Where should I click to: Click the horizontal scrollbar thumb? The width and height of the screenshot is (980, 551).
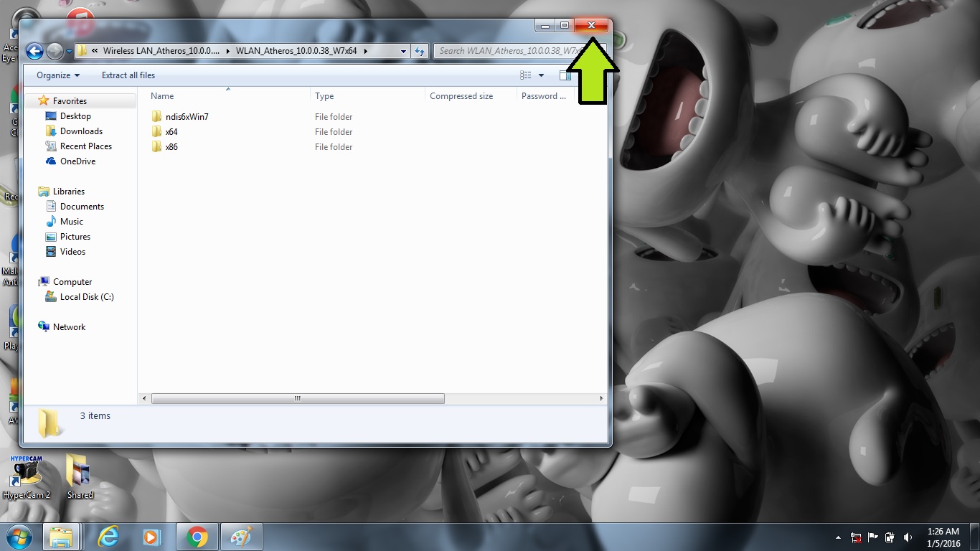pos(298,398)
